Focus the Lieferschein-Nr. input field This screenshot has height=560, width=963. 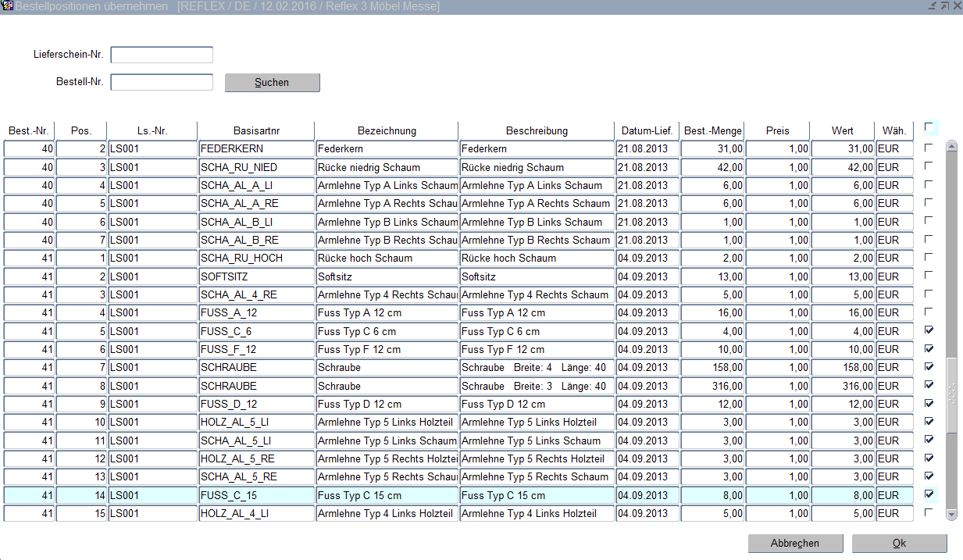coord(162,55)
